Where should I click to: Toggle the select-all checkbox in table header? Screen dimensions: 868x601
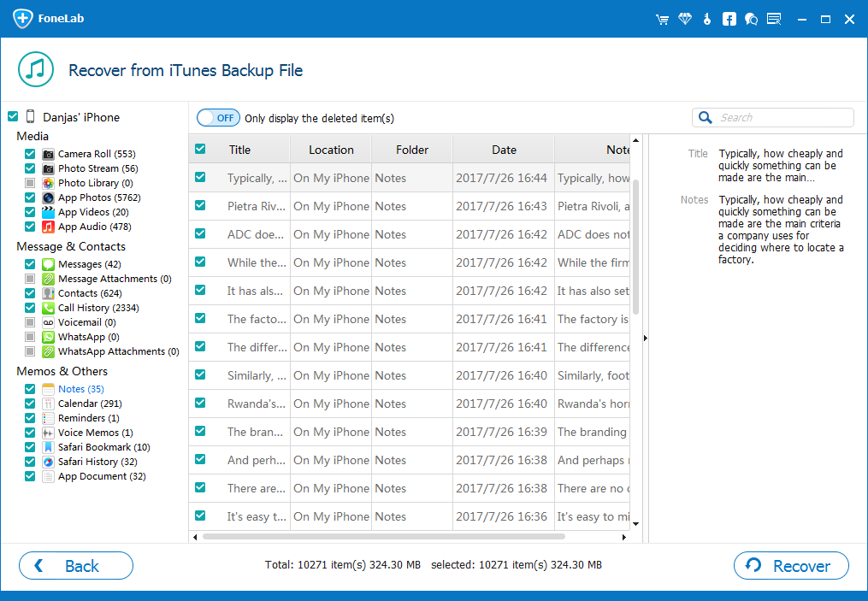click(200, 149)
